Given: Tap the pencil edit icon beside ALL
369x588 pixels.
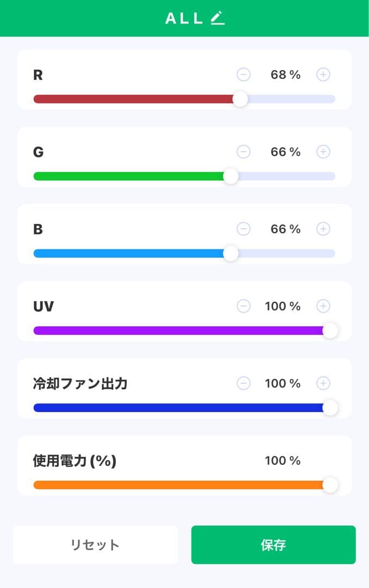Looking at the screenshot, I should click(x=217, y=18).
